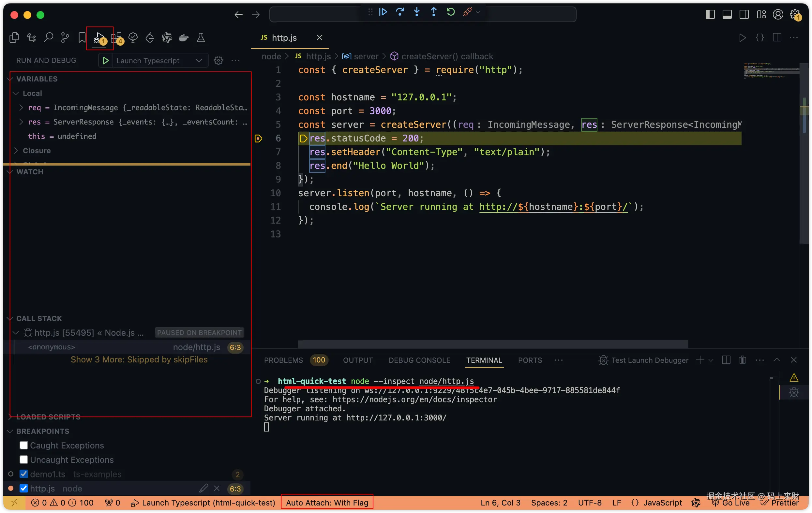Open the Extensions view with badge
This screenshot has width=812, height=513.
click(x=116, y=37)
